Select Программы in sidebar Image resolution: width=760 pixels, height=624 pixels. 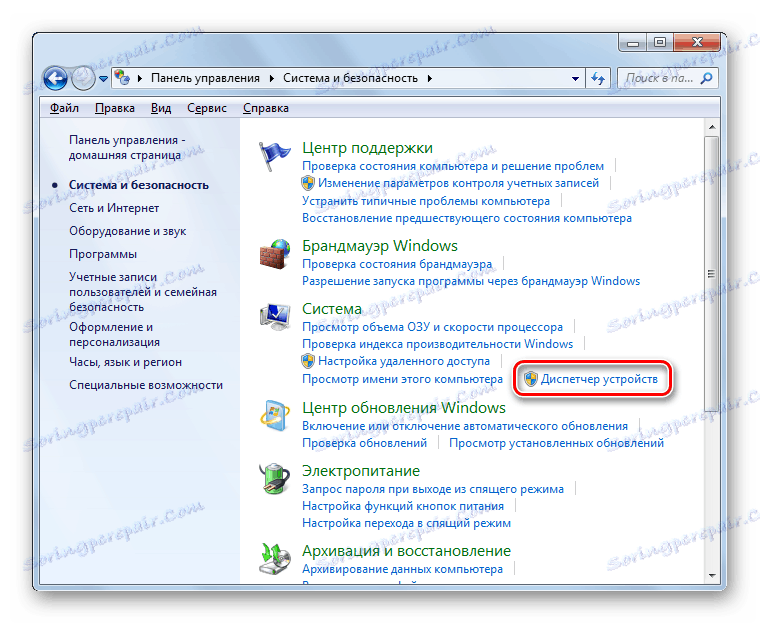point(103,254)
